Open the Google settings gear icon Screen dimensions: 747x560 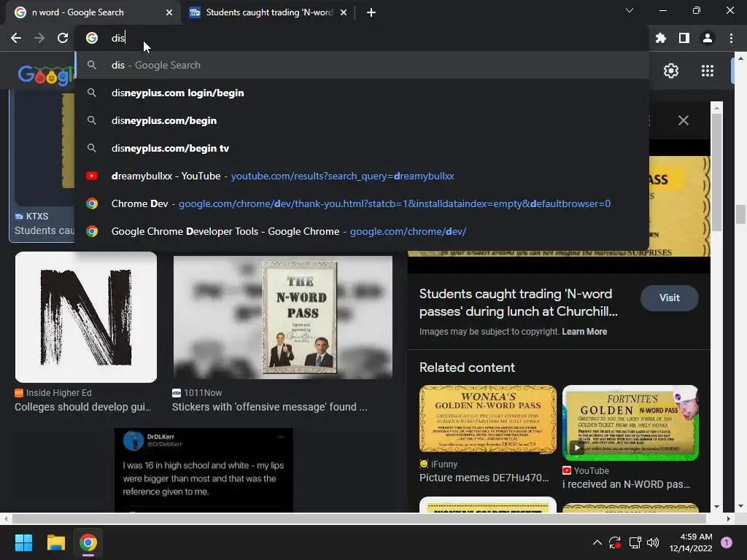coord(671,71)
